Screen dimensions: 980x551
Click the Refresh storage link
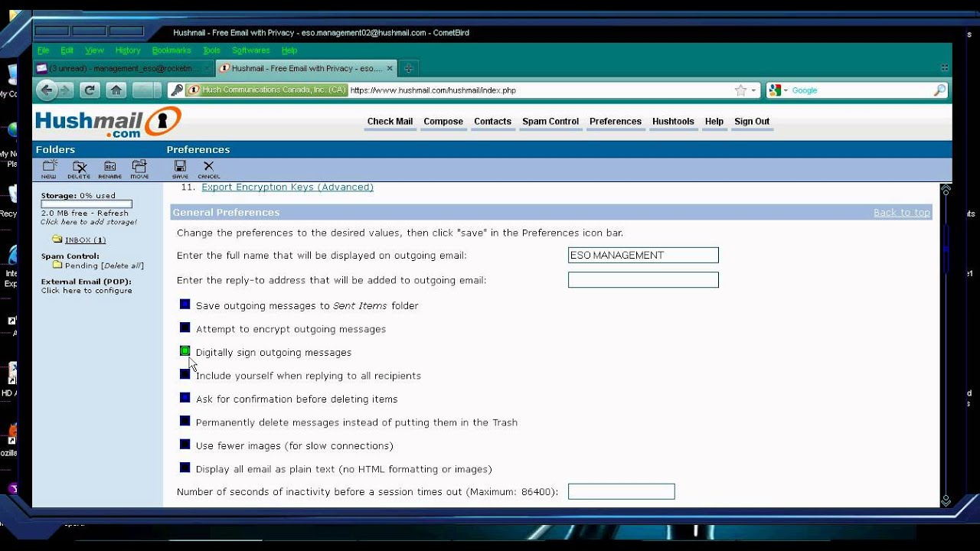pos(113,214)
